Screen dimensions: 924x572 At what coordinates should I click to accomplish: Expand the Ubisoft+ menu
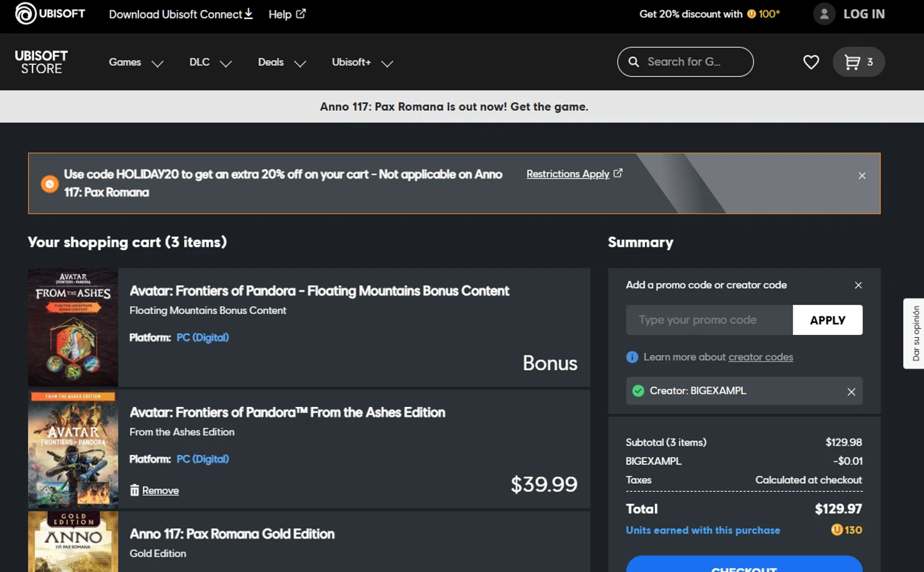(362, 62)
